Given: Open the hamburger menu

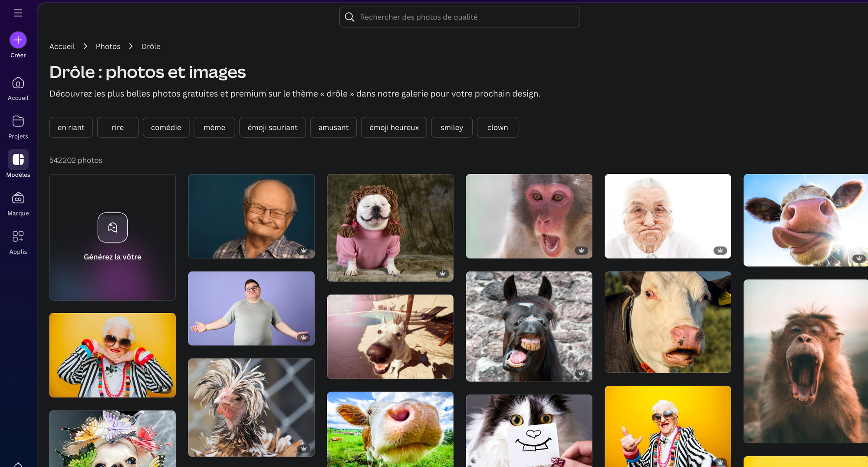Looking at the screenshot, I should click(18, 13).
